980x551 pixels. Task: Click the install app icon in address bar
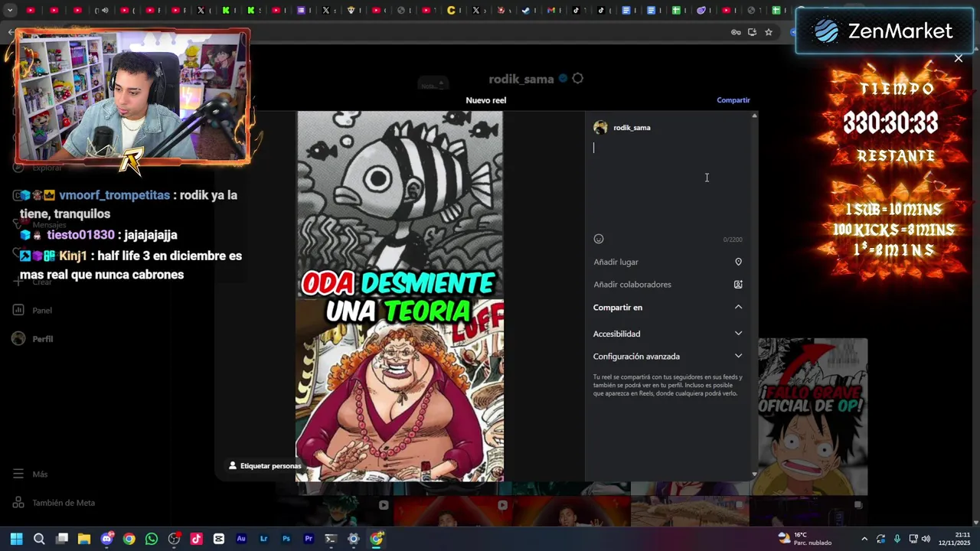pyautogui.click(x=752, y=32)
